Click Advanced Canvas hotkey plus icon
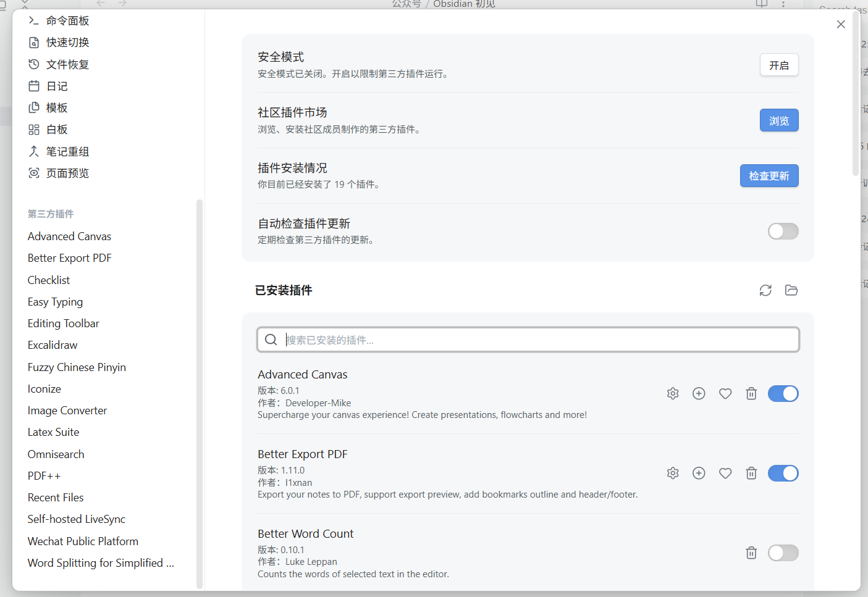This screenshot has height=597, width=868. [x=699, y=393]
